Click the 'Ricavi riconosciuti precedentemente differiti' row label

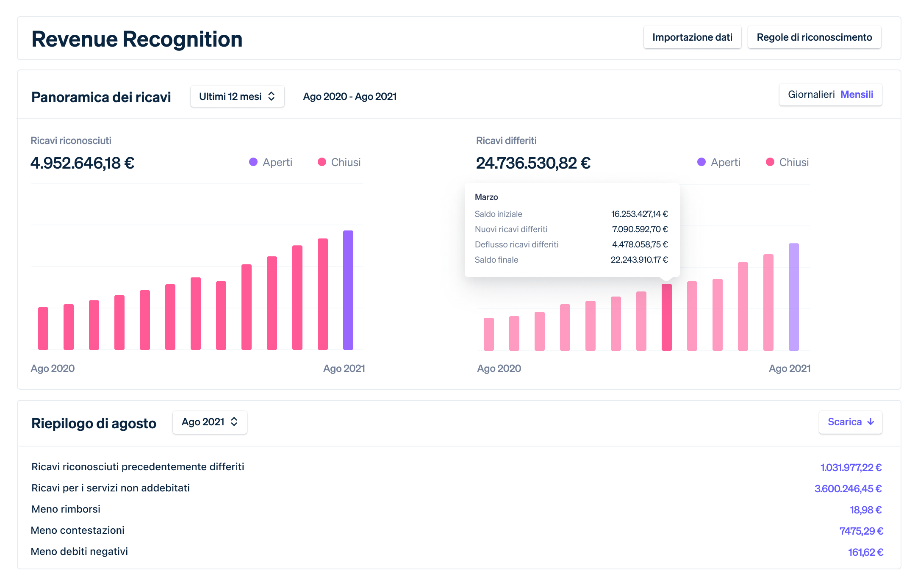click(x=138, y=467)
